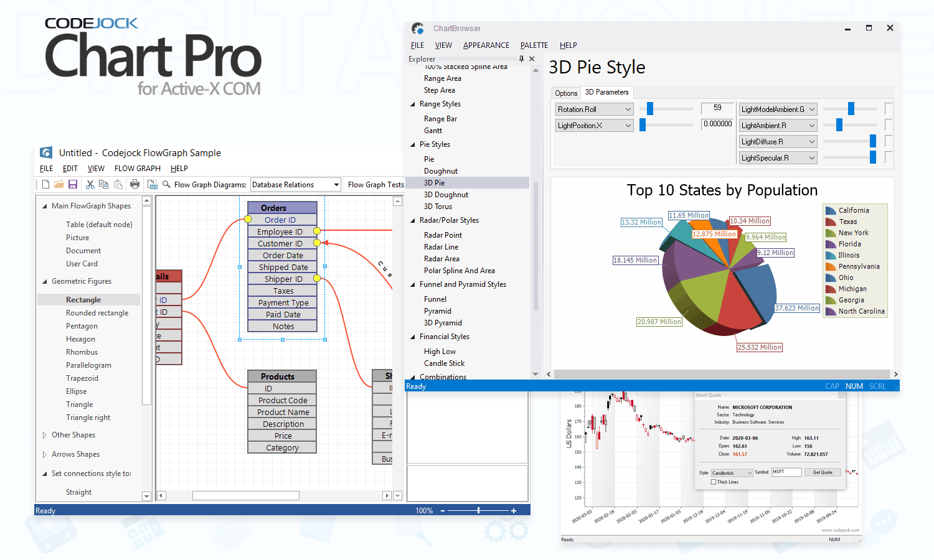The image size is (934, 560).
Task: Collapse the Pie Styles group in Explorer
Action: tap(412, 144)
